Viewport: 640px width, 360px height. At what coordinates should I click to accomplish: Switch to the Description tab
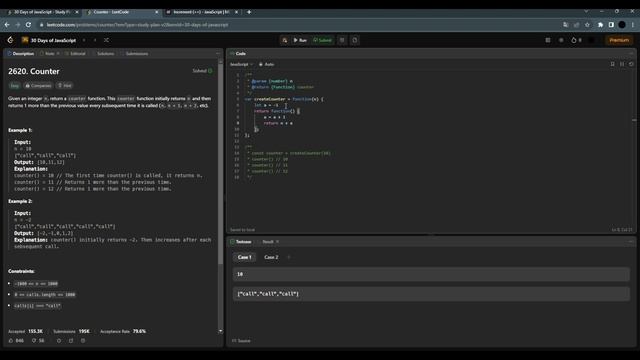[20, 53]
